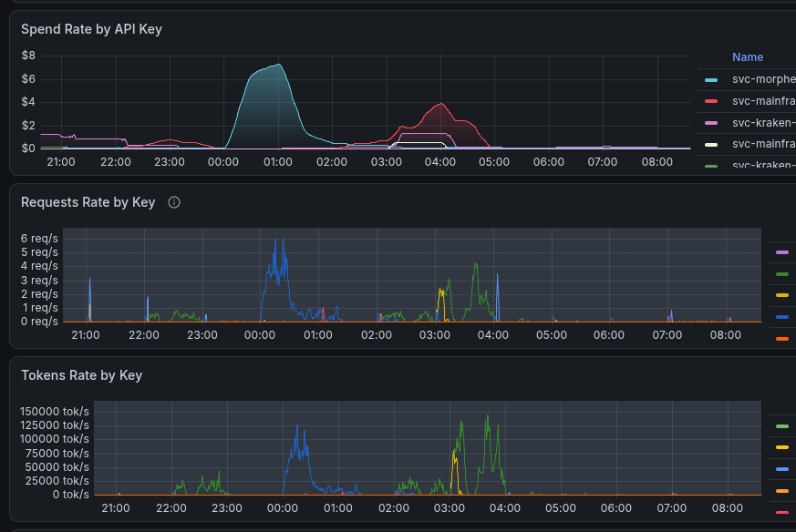The height and width of the screenshot is (532, 796).
Task: Click the cyan spend peak near 01:00
Action: click(279, 65)
